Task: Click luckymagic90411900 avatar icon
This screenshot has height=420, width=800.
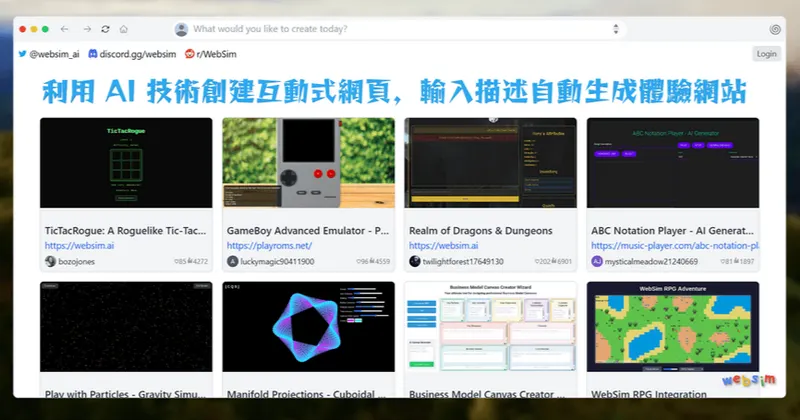Action: [x=233, y=261]
